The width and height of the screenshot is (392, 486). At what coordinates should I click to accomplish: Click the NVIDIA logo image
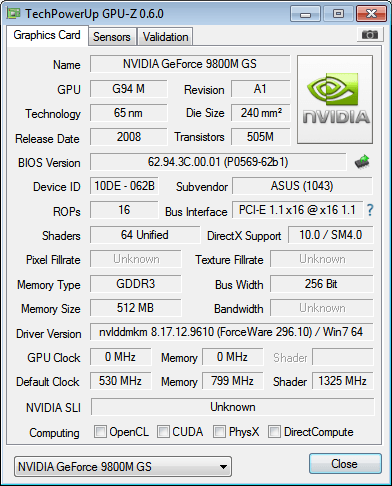click(335, 100)
